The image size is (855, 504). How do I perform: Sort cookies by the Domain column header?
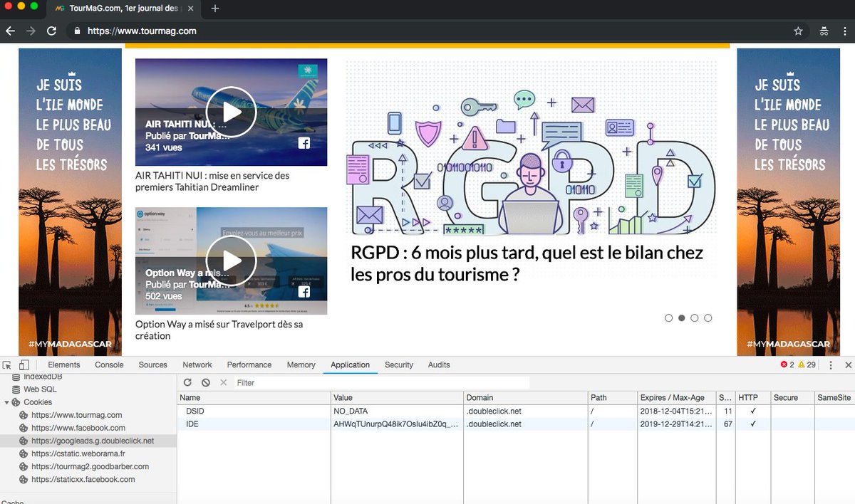coord(526,397)
